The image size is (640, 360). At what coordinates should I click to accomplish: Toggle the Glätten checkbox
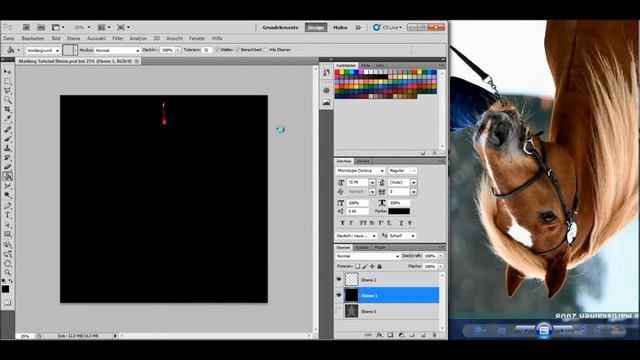pos(218,50)
